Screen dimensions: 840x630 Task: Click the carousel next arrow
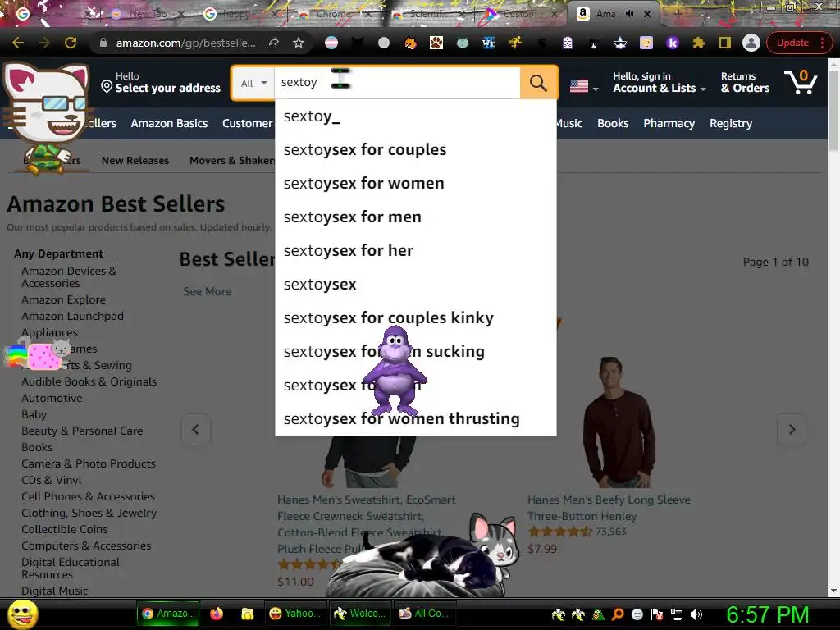[x=792, y=429]
